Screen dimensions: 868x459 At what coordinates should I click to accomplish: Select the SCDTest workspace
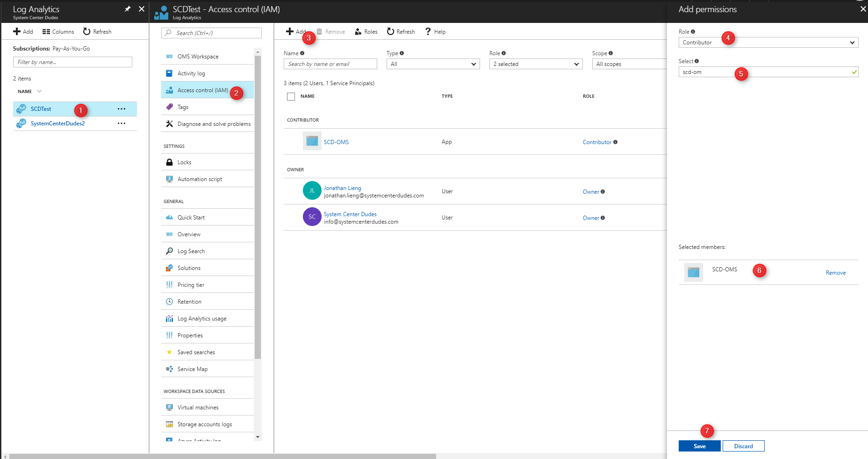pos(41,109)
